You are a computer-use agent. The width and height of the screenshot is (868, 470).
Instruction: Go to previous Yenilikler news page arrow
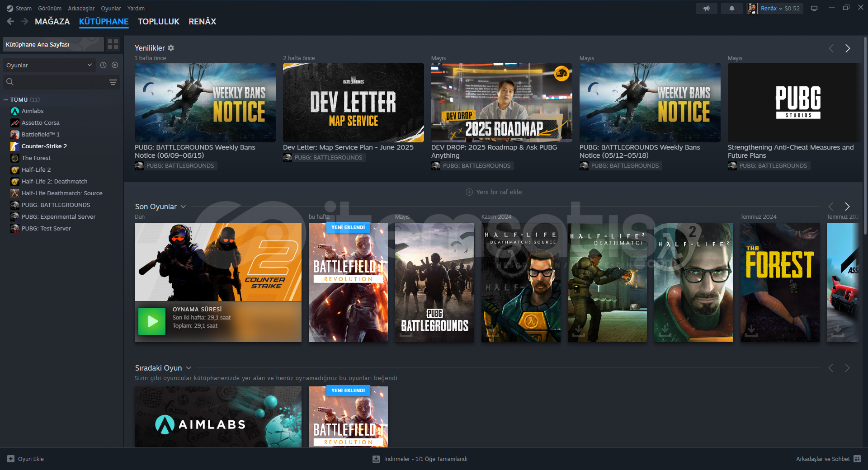pyautogui.click(x=831, y=48)
